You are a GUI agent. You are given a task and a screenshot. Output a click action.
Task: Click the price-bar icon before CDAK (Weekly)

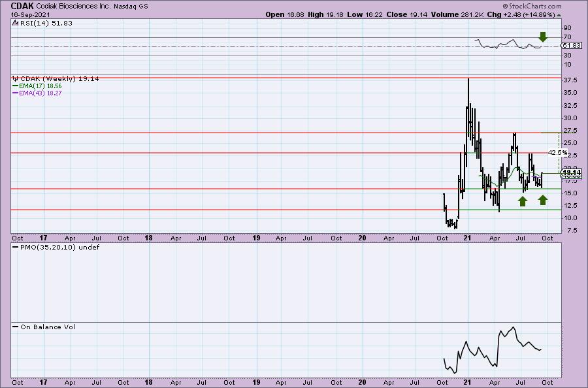coord(16,79)
